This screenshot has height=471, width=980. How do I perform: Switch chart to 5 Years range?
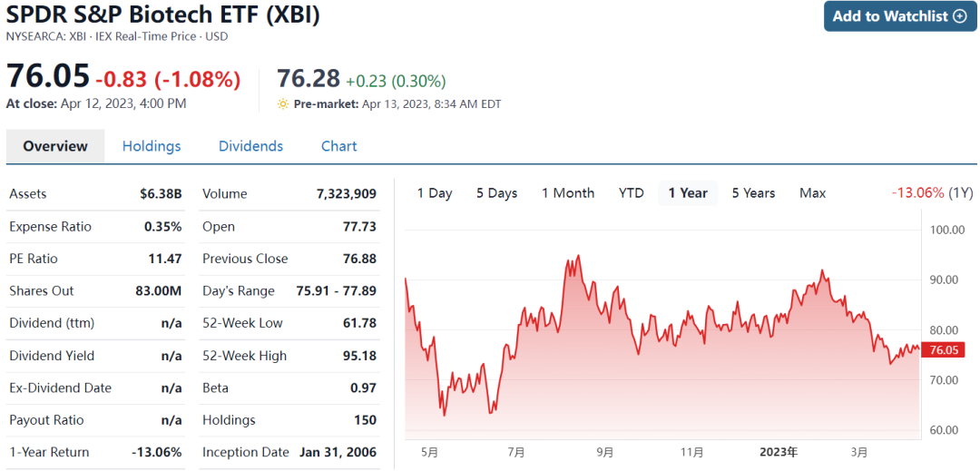pyautogui.click(x=753, y=193)
